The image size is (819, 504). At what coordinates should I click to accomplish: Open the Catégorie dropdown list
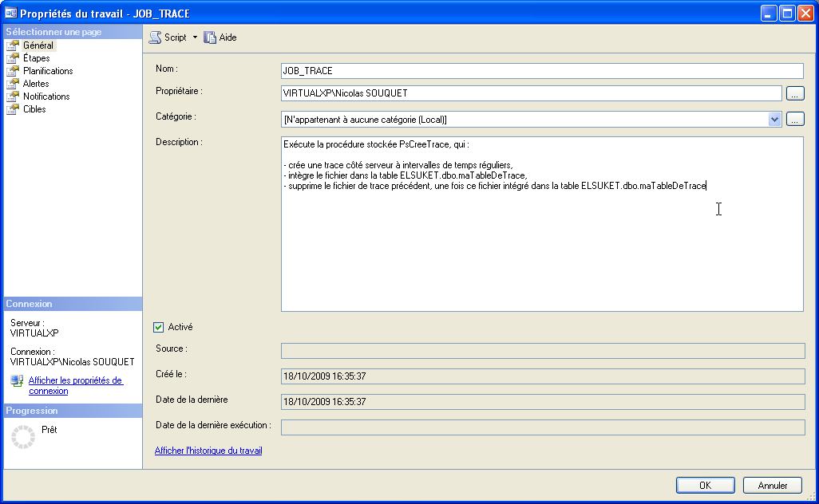coord(773,119)
